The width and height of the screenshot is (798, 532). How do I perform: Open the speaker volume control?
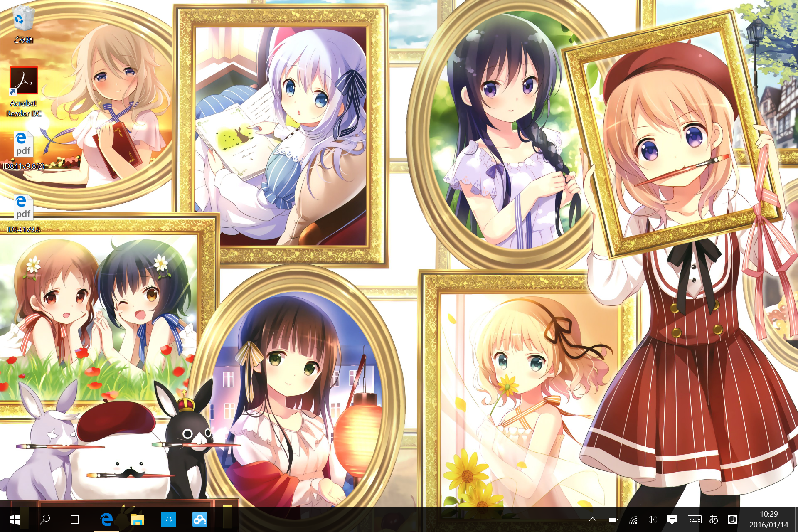pyautogui.click(x=652, y=520)
